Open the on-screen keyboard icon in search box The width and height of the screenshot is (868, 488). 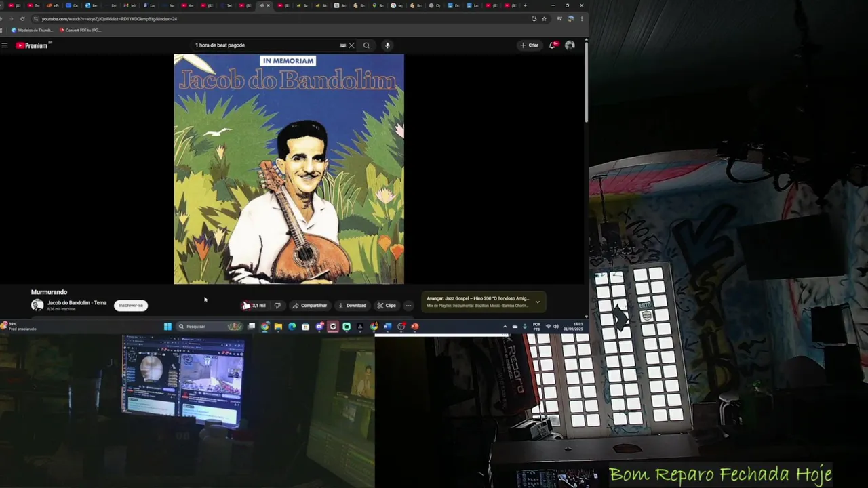click(x=342, y=45)
